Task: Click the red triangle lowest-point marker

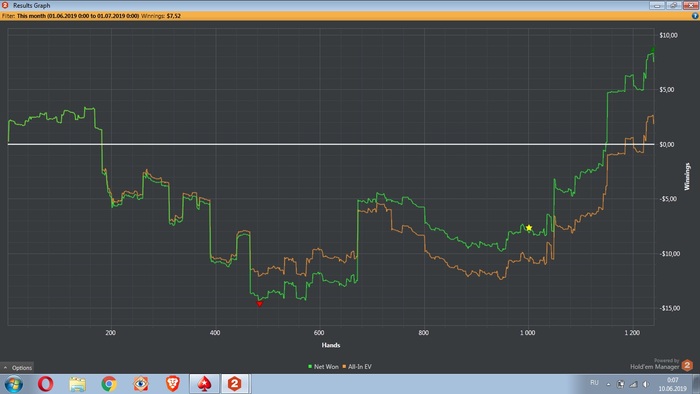Action: tap(259, 304)
